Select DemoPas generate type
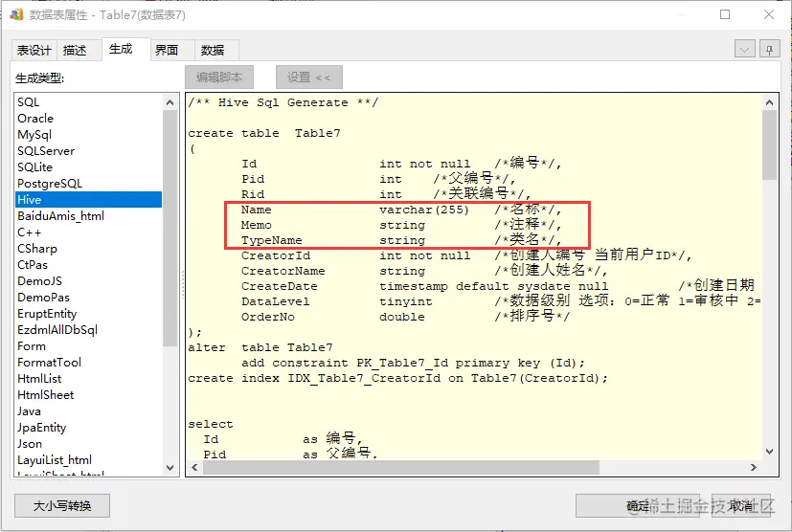The height and width of the screenshot is (532, 792). pyautogui.click(x=88, y=298)
